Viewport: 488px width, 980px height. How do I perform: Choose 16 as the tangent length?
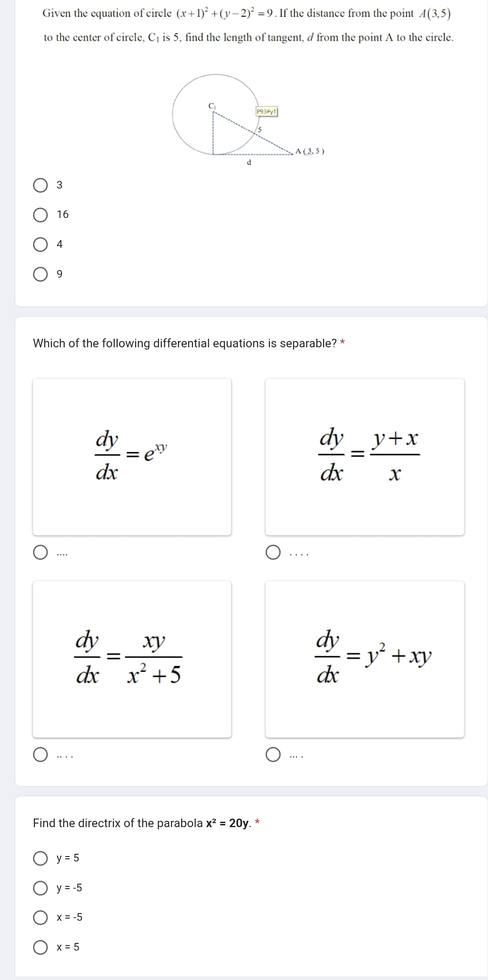(41, 215)
